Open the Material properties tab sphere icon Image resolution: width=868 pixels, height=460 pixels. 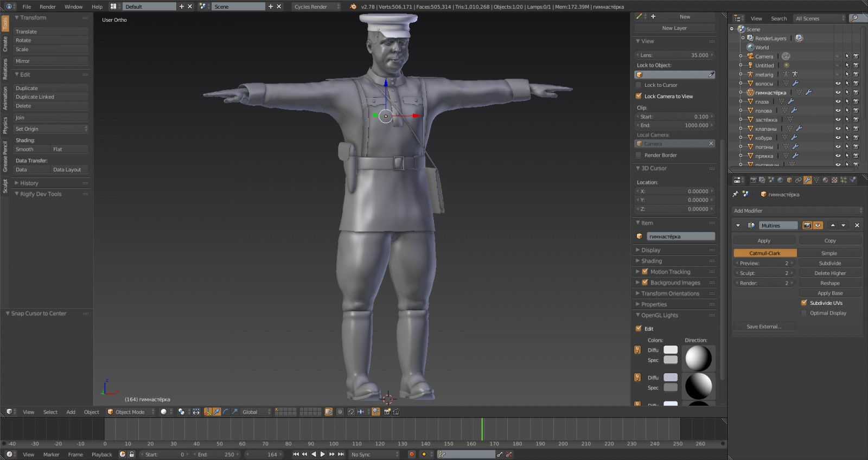[825, 180]
